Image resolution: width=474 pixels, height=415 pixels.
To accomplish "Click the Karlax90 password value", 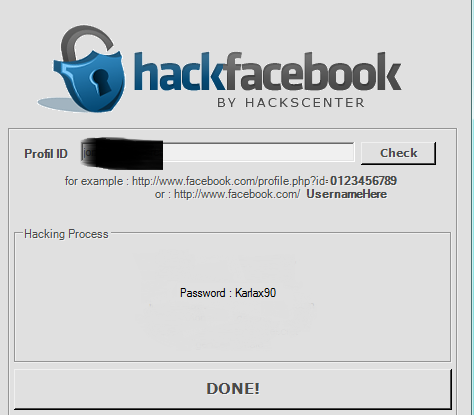I will tap(256, 293).
